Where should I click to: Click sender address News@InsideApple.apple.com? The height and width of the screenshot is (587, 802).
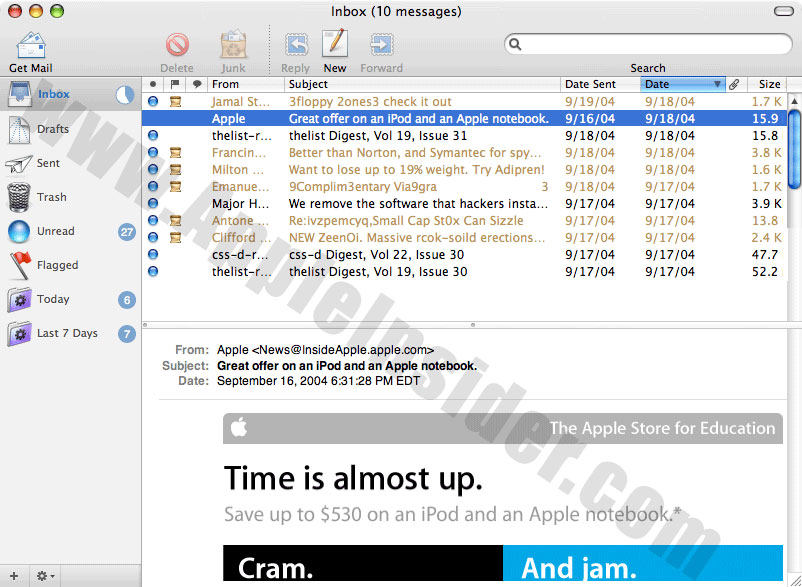(x=343, y=350)
